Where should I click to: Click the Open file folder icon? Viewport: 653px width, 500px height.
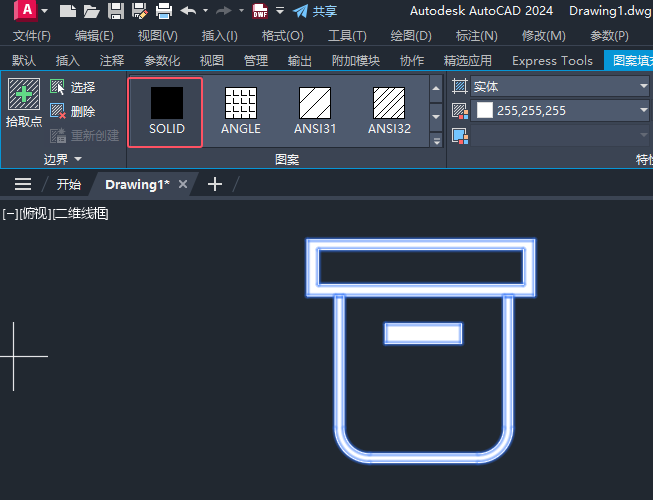click(x=92, y=11)
